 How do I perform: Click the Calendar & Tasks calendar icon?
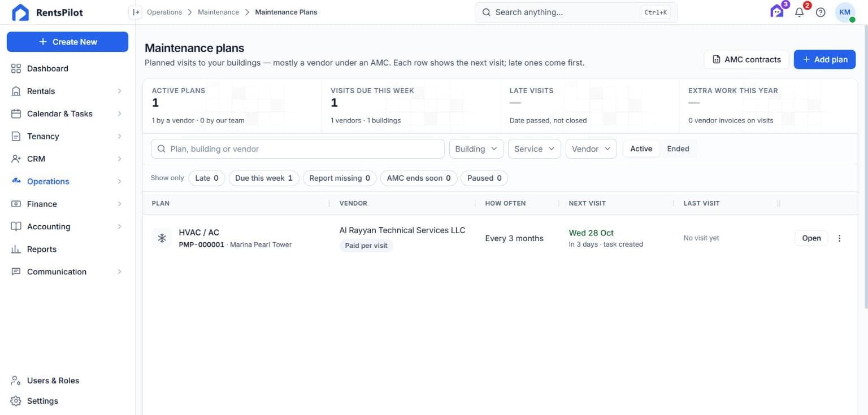16,113
